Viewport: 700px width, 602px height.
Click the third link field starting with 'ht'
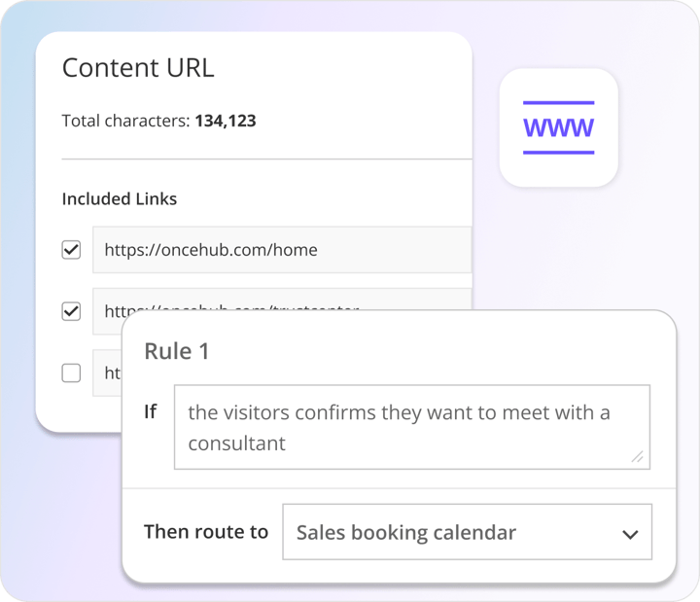[107, 372]
